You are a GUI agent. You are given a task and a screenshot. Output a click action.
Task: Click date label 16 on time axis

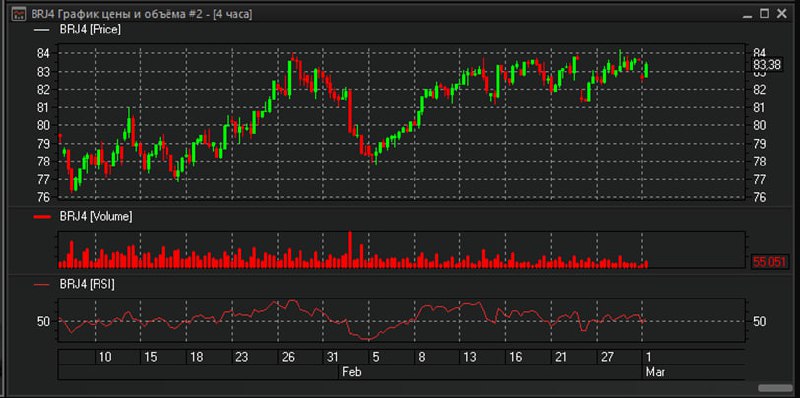pyautogui.click(x=516, y=357)
